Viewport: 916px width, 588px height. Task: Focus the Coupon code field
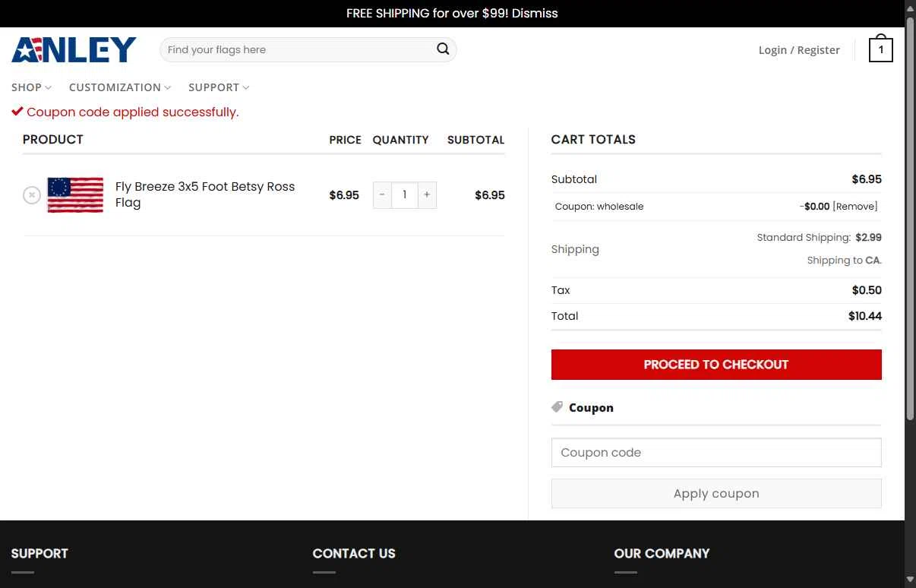[x=716, y=453]
